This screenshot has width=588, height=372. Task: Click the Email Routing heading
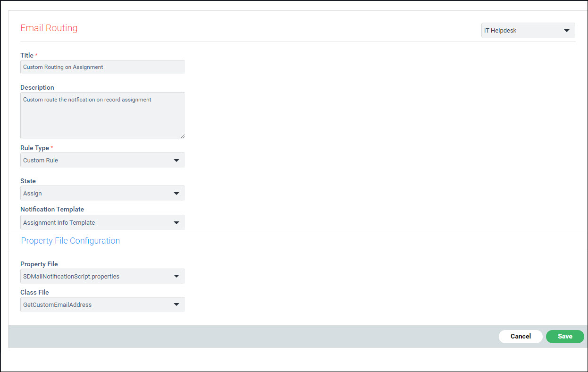point(49,28)
